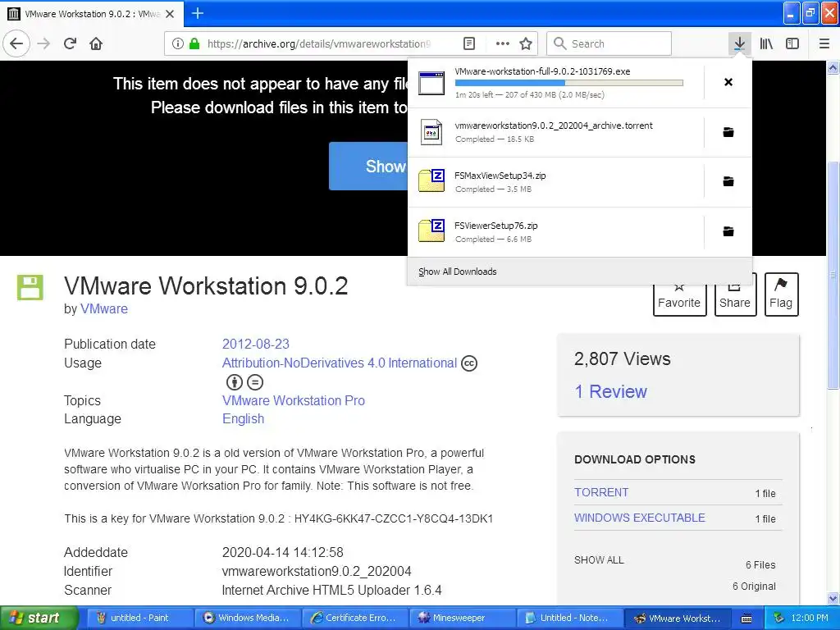The width and height of the screenshot is (840, 630).
Task: Select vmwareworkstation9.0.2_202004_archive.torrent download entry
Action: tap(555, 132)
